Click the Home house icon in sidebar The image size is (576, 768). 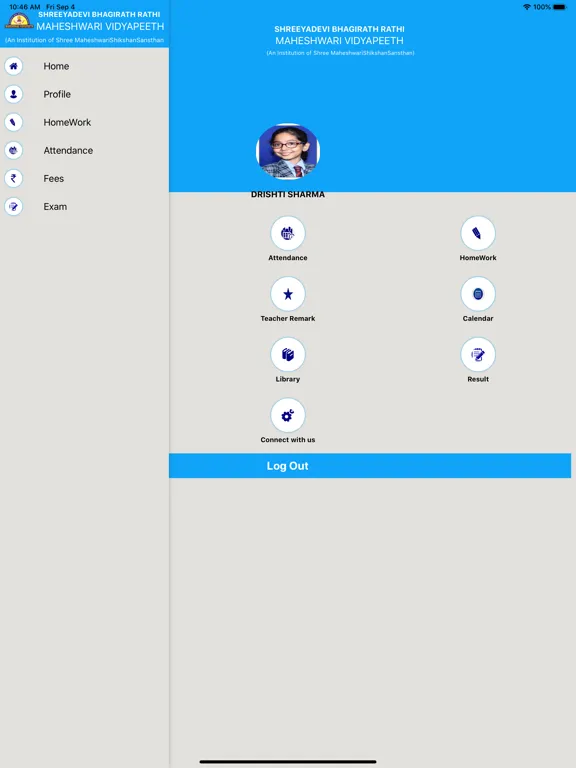pos(14,66)
